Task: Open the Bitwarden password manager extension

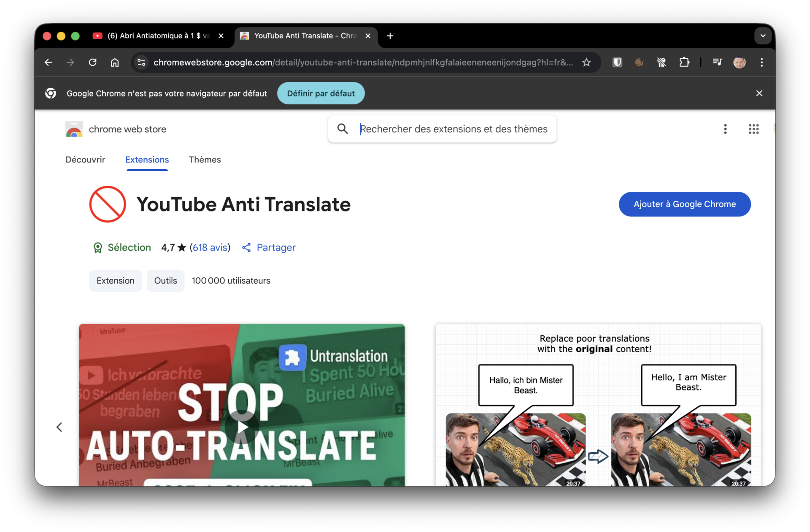Action: point(617,62)
